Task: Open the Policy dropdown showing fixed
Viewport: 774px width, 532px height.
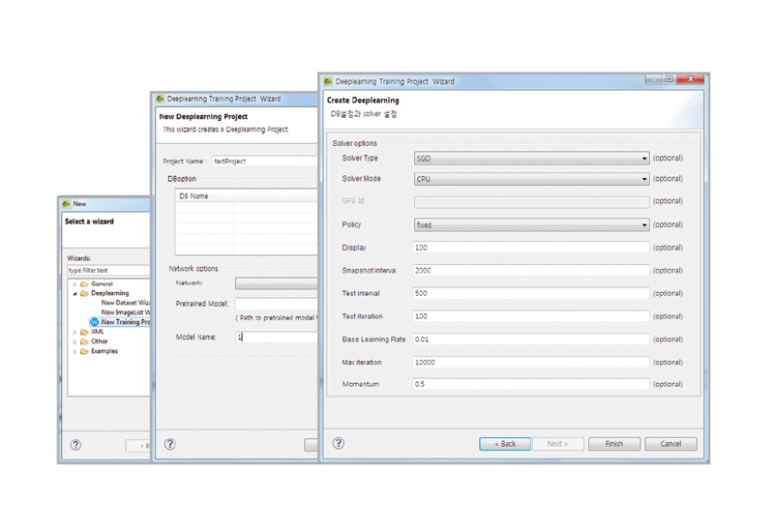Action: pyautogui.click(x=530, y=225)
